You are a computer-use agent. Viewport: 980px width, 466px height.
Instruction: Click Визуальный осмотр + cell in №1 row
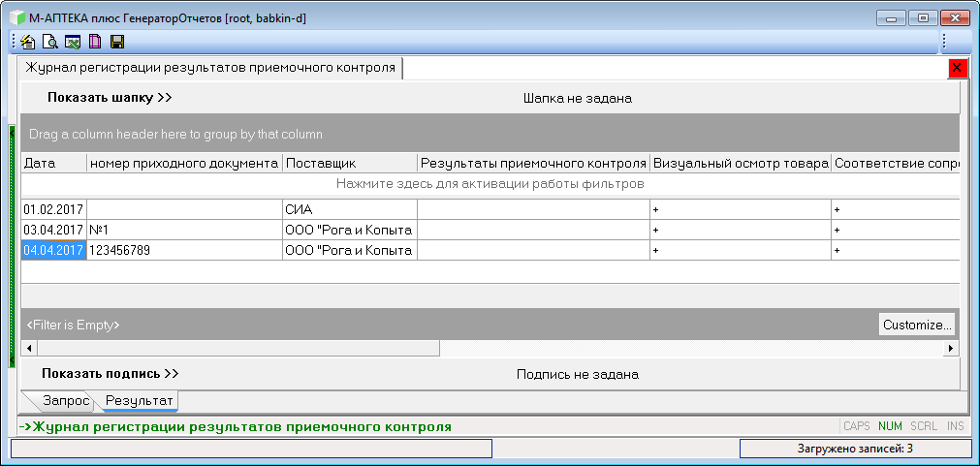tap(740, 230)
